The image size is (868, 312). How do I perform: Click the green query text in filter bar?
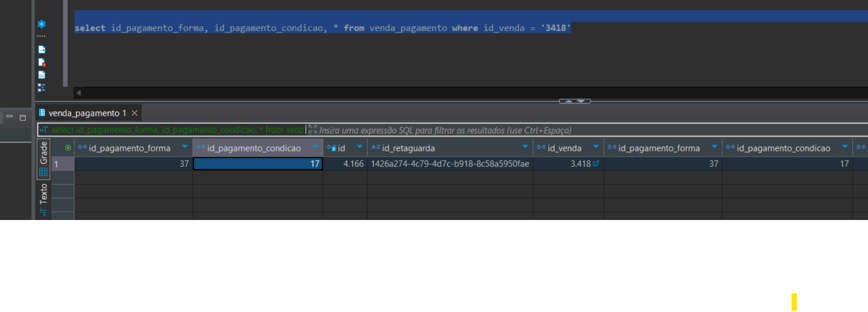(x=177, y=130)
